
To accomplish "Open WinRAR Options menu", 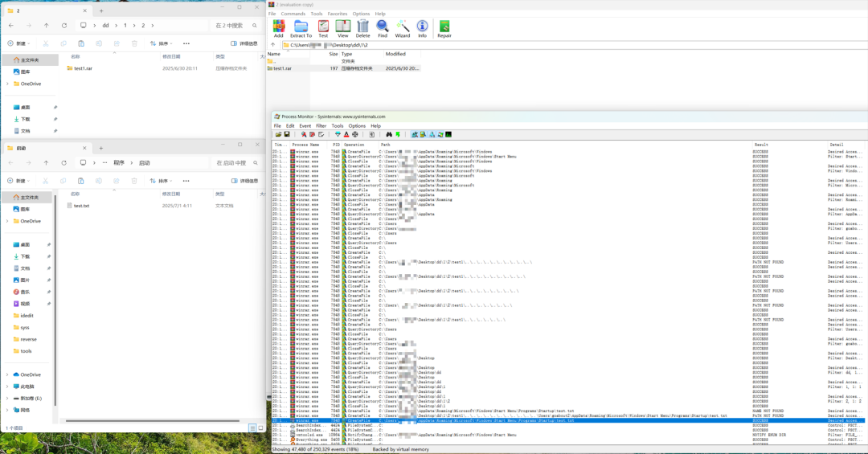I will point(361,14).
